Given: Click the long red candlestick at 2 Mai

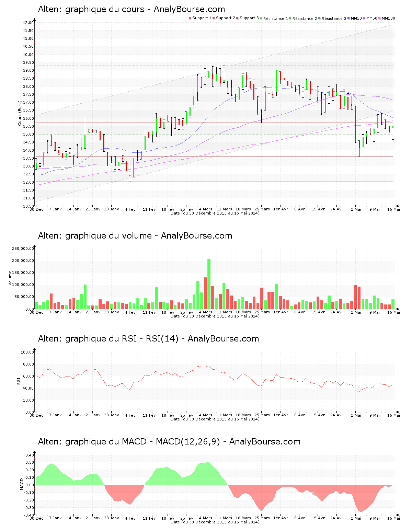Looking at the screenshot, I should click(x=356, y=124).
